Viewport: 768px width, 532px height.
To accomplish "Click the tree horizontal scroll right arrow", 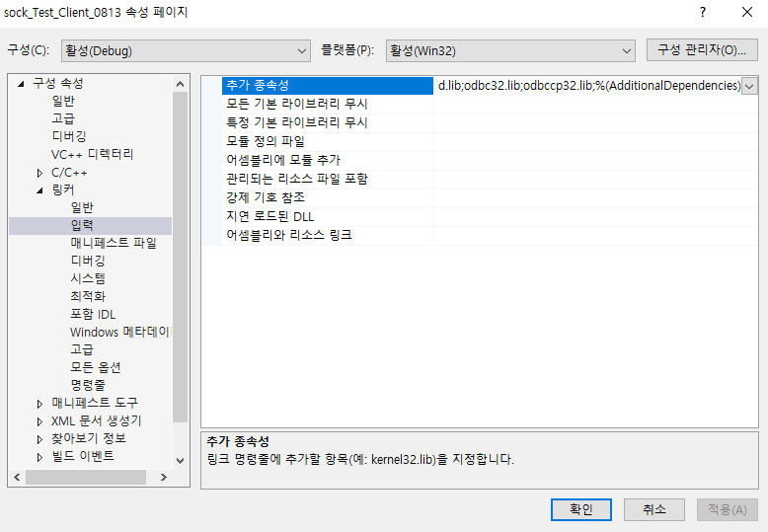I will click(x=164, y=477).
